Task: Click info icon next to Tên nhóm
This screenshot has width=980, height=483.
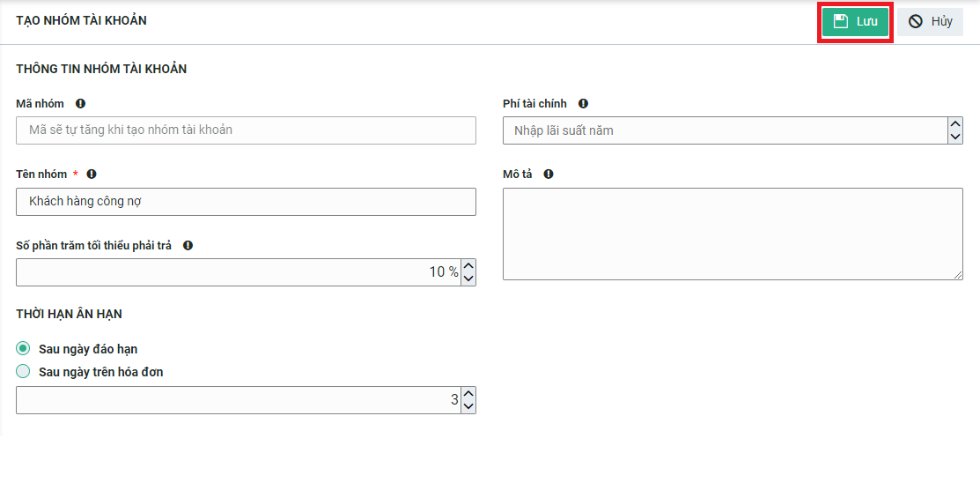Action: 92,174
